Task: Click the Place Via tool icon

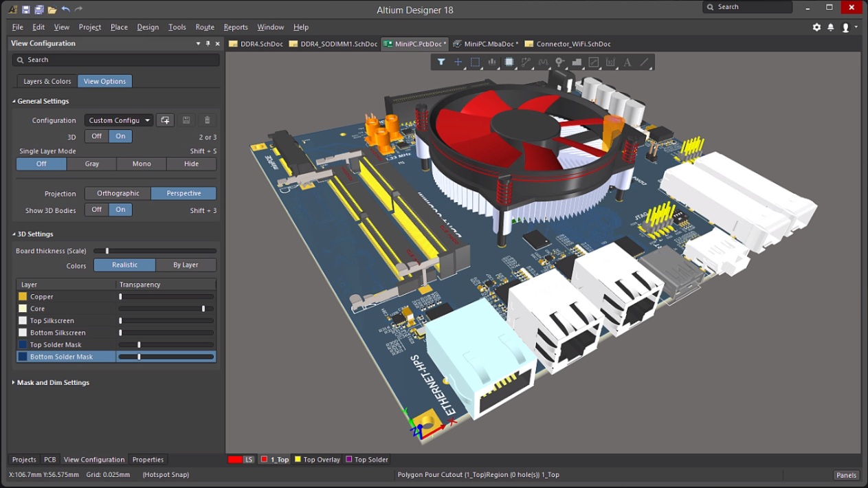Action: click(560, 63)
